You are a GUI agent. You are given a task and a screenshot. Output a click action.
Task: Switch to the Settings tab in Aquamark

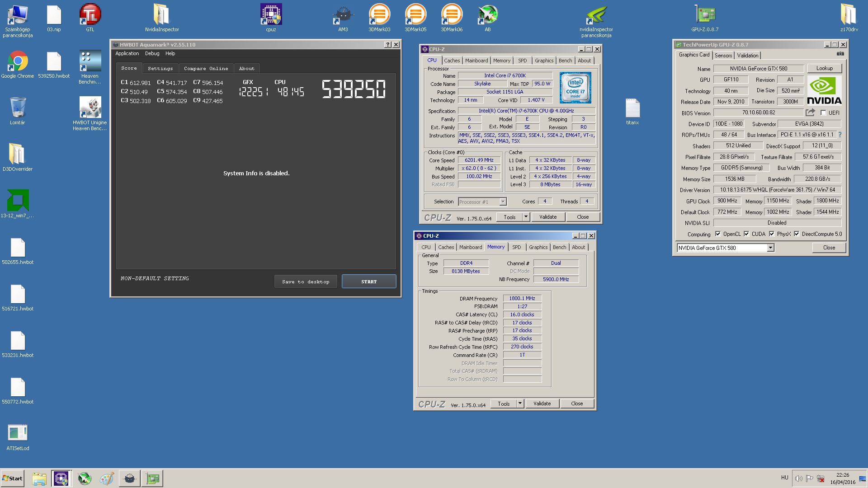[160, 69]
